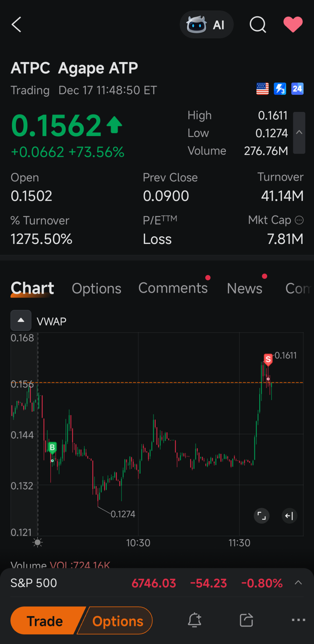Open S&P 500 index row
The height and width of the screenshot is (644, 314).
coord(157,583)
